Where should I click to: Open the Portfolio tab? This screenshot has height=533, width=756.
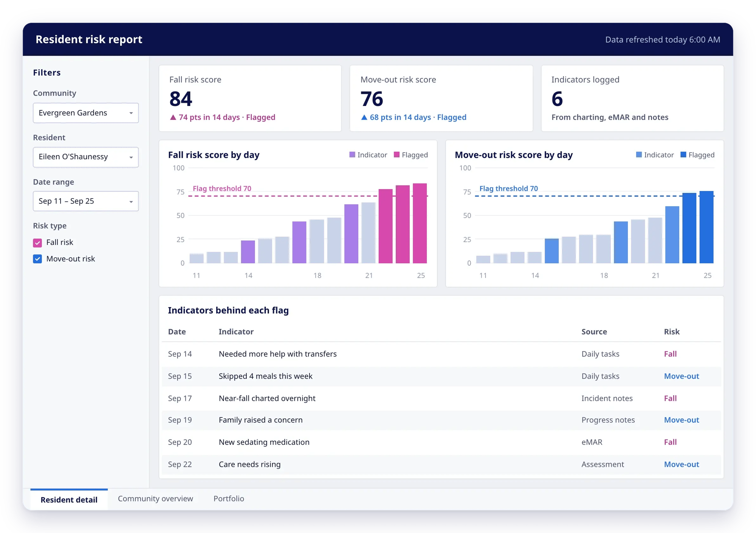coord(229,499)
